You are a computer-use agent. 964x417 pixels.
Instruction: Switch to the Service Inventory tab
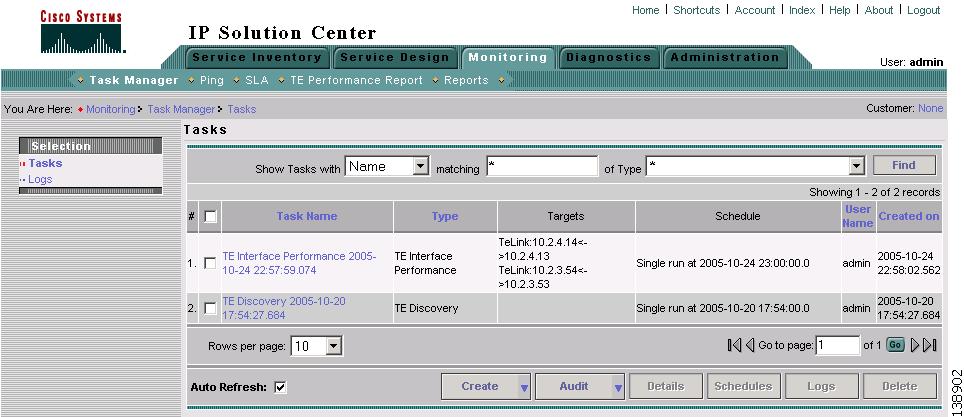[x=257, y=58]
